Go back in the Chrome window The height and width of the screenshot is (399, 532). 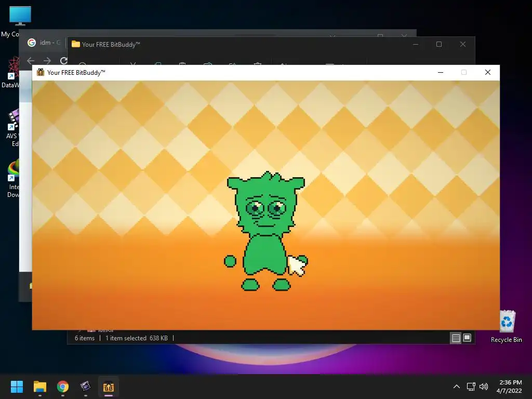click(x=31, y=61)
